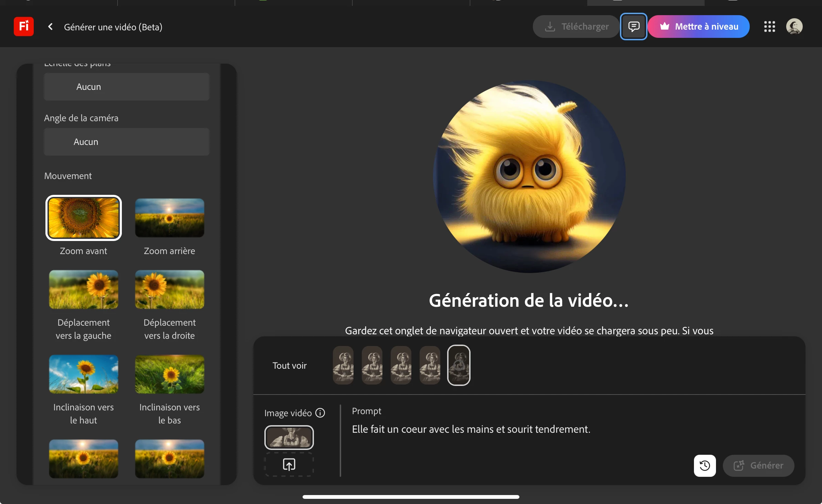The image size is (822, 504).
Task: Go back using the left chevron arrow
Action: pos(50,27)
